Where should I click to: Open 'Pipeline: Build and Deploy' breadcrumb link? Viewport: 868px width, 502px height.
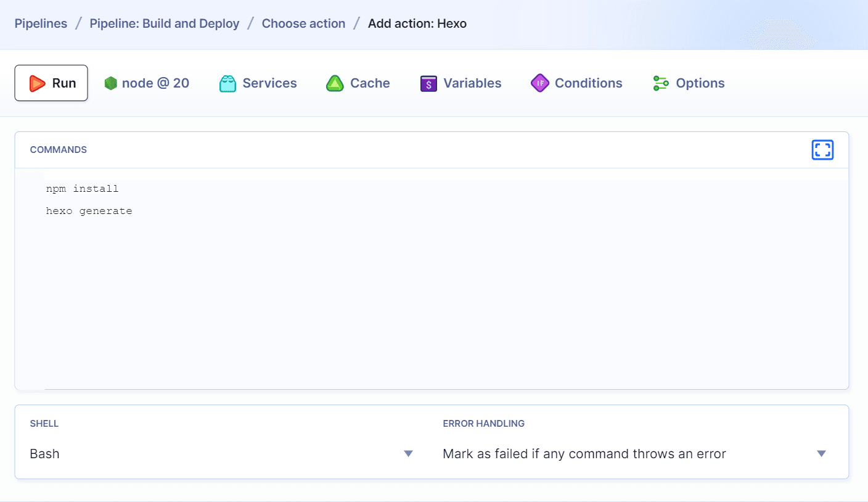(x=165, y=23)
